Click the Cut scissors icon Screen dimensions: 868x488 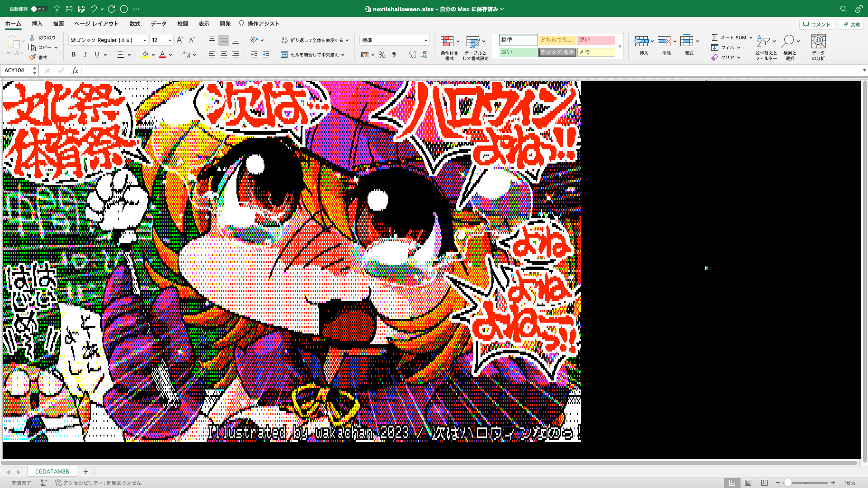(32, 38)
